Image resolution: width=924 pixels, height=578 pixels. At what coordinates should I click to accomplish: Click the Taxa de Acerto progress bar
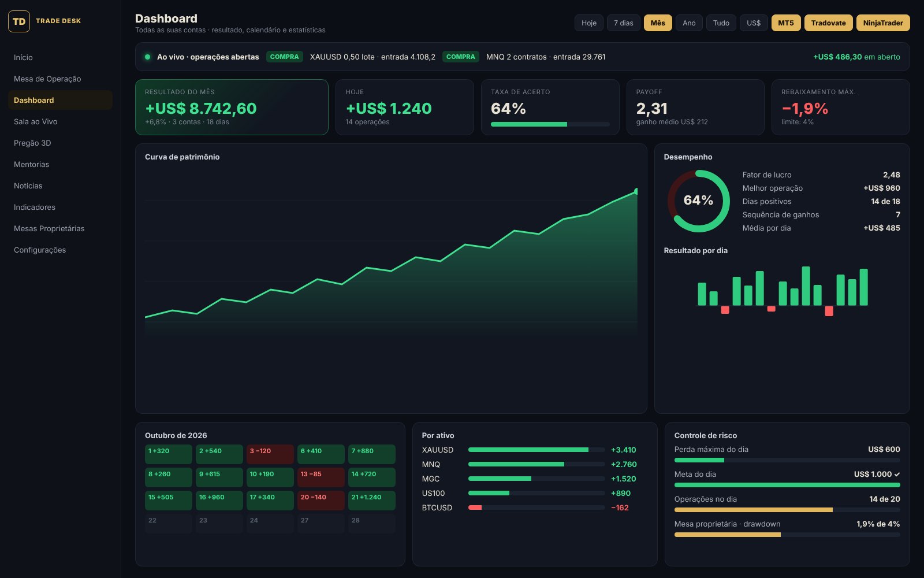point(550,124)
